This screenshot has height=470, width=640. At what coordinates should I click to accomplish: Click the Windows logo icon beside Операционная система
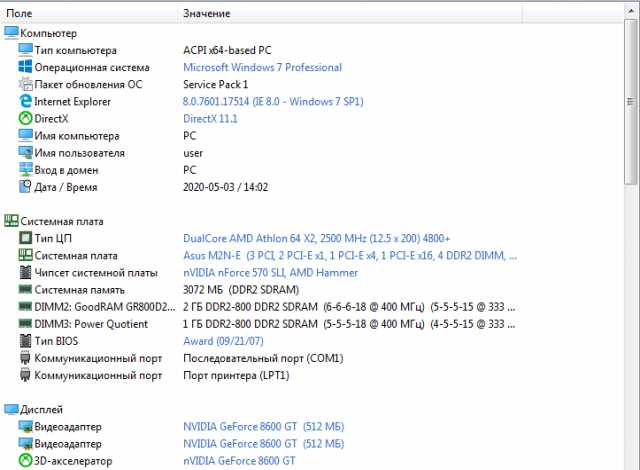pos(25,67)
